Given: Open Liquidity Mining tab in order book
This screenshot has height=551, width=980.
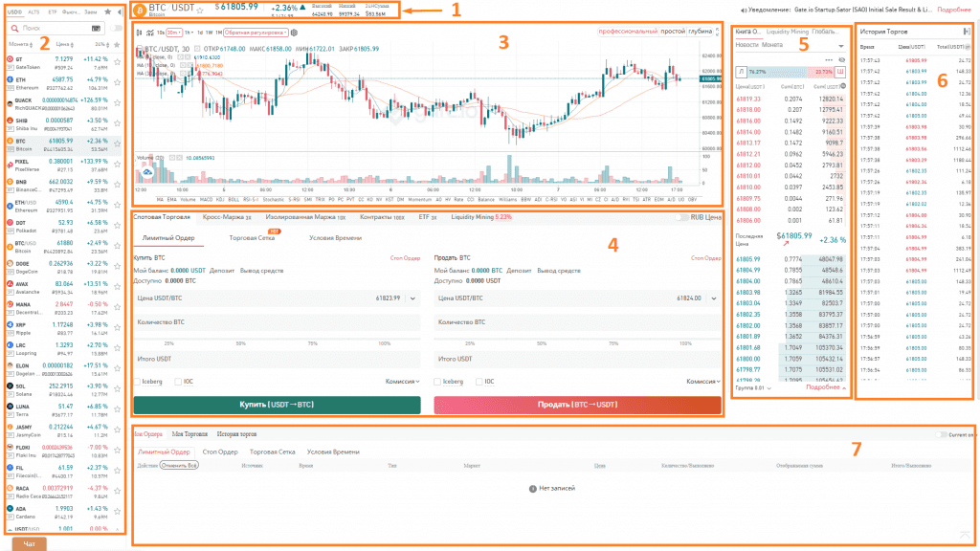Looking at the screenshot, I should pos(787,32).
